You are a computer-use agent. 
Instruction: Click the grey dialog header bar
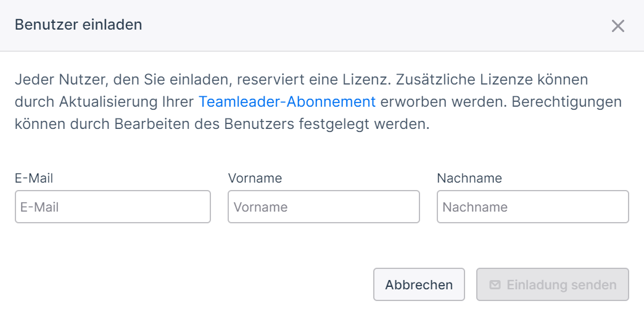322,25
